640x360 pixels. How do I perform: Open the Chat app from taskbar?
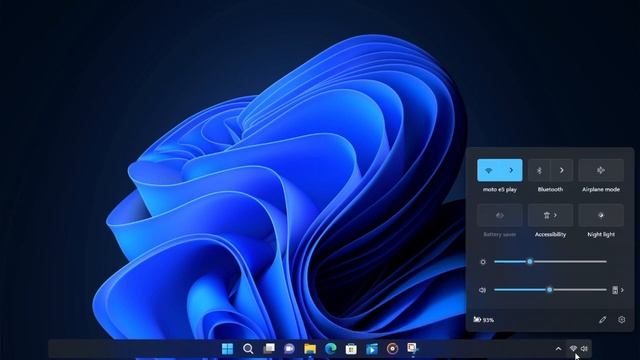pos(289,349)
